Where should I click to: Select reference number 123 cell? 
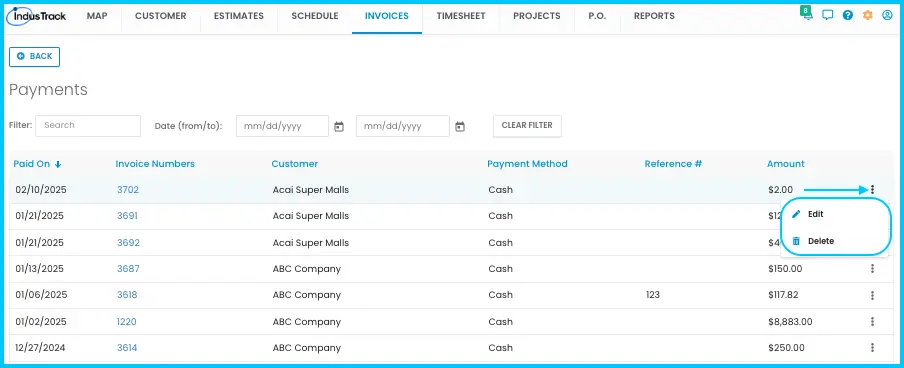(x=653, y=295)
